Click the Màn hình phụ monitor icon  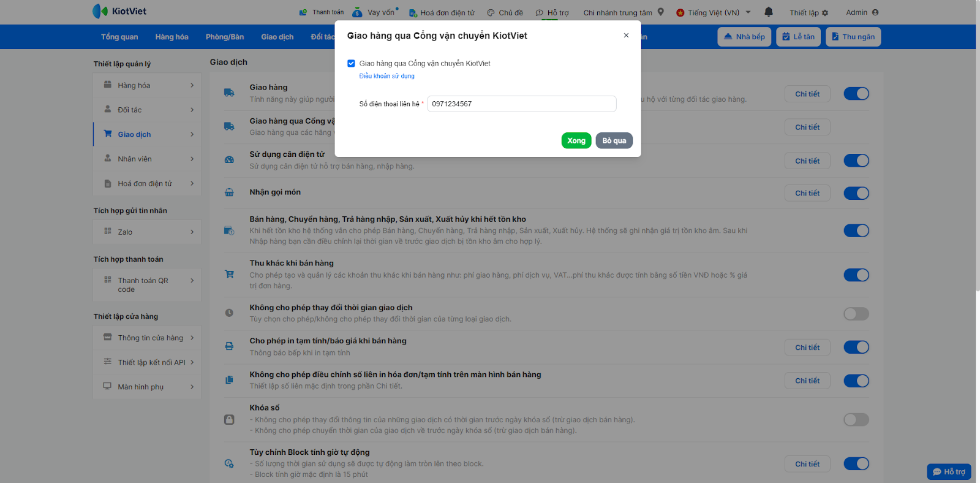(x=107, y=386)
